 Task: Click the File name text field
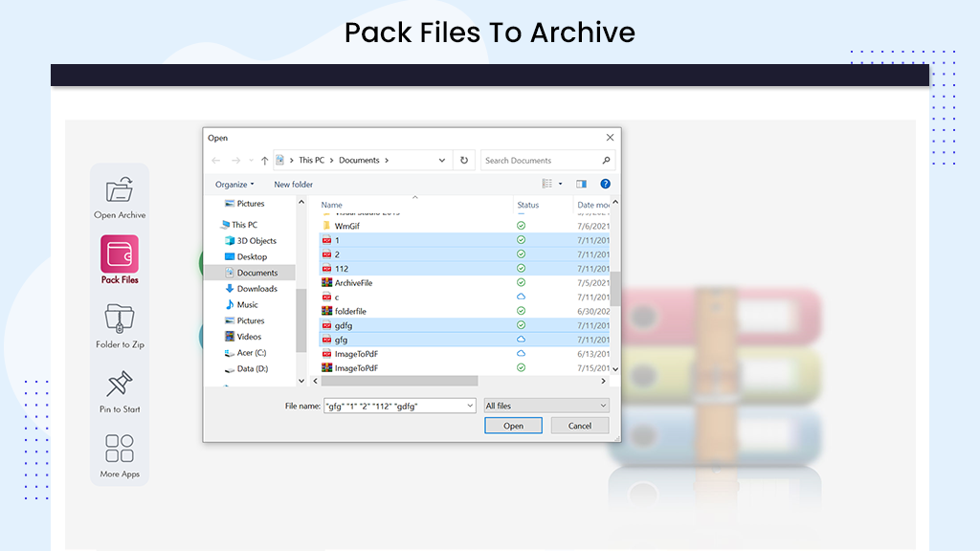click(x=394, y=406)
